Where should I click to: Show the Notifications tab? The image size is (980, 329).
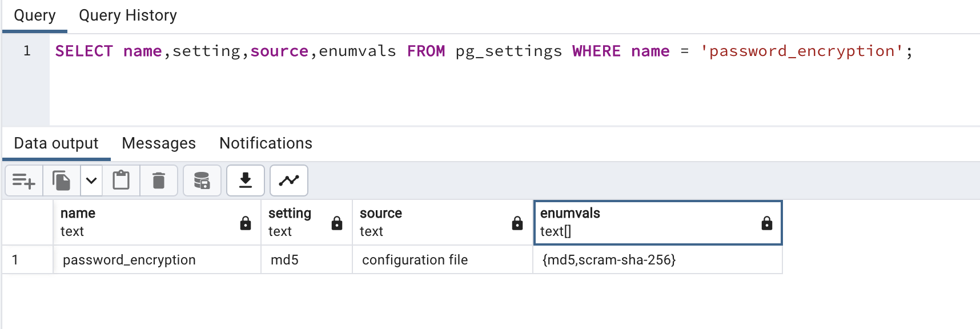tap(266, 143)
